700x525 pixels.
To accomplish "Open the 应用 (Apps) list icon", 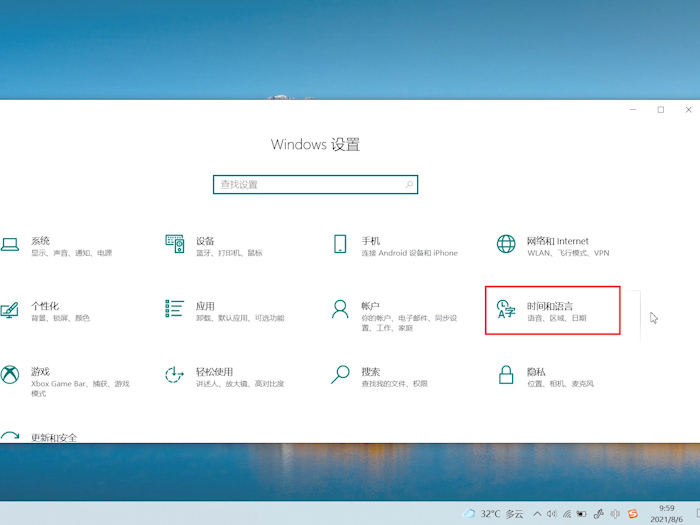I will click(175, 309).
